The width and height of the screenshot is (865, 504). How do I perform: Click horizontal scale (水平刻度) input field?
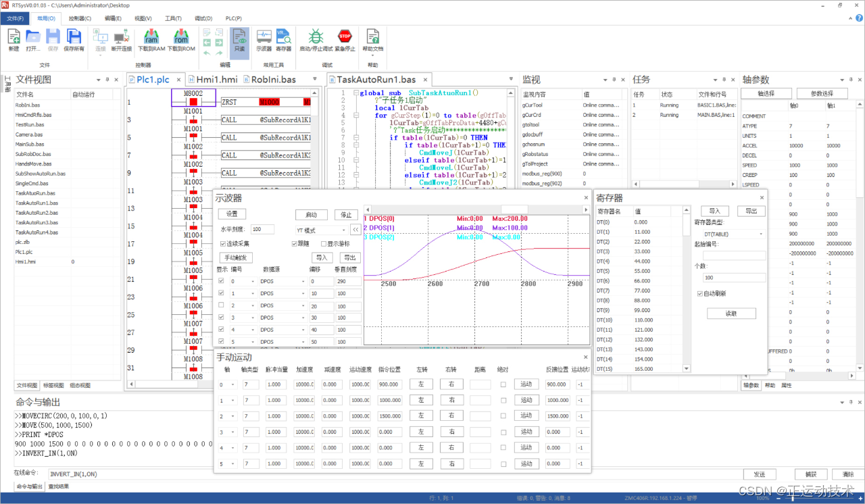[262, 230]
